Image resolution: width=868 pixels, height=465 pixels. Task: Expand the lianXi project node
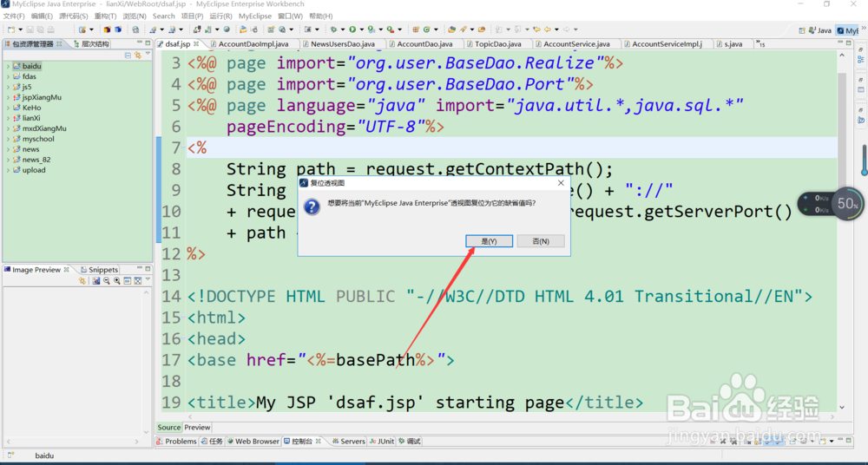[x=8, y=119]
